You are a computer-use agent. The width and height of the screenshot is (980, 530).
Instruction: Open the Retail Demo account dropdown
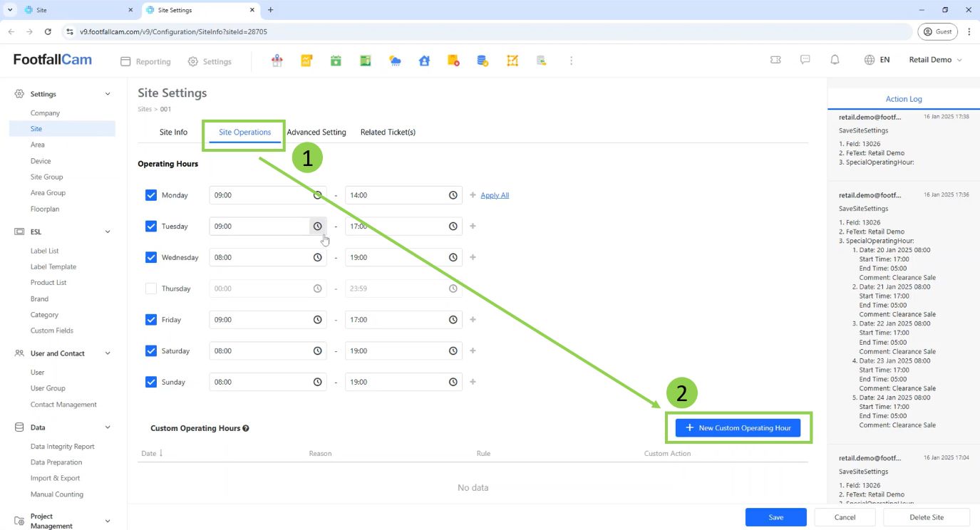click(935, 60)
